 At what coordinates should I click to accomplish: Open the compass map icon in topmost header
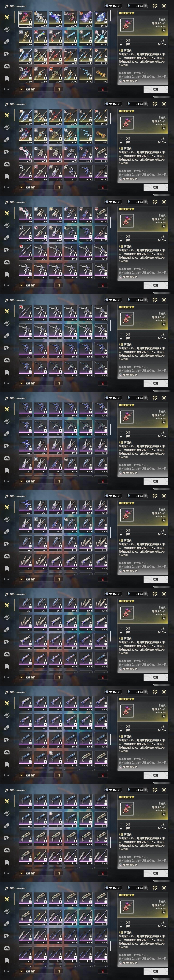click(155, 6)
